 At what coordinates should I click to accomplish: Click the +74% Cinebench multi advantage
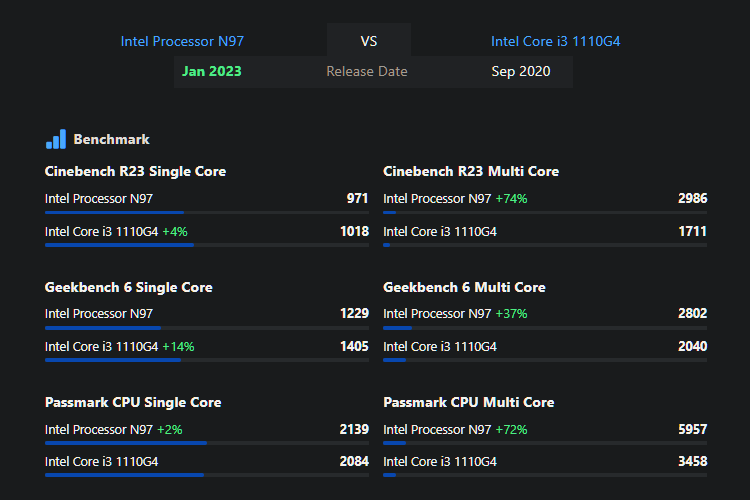pyautogui.click(x=511, y=199)
